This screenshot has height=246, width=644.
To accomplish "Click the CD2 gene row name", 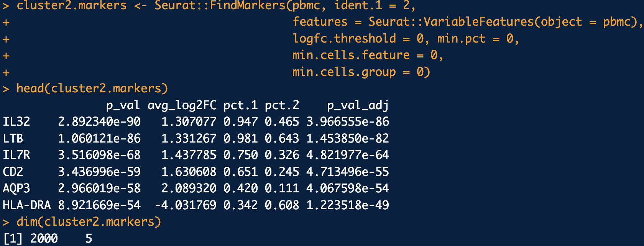I will [x=13, y=172].
